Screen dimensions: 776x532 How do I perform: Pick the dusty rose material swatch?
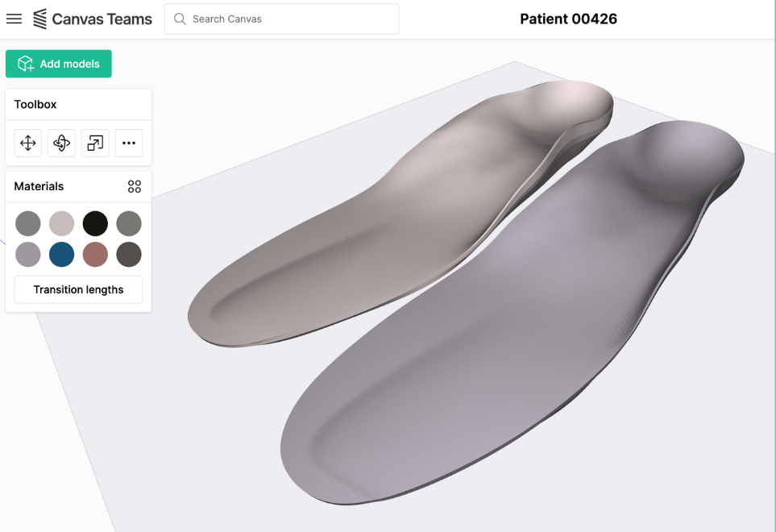tap(95, 255)
